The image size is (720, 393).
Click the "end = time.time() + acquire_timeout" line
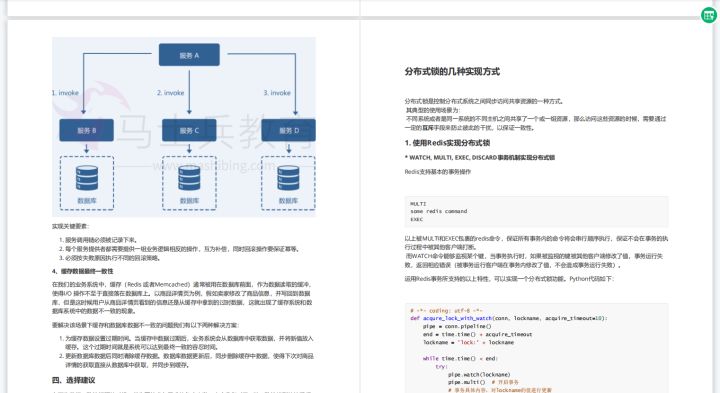tap(478, 334)
